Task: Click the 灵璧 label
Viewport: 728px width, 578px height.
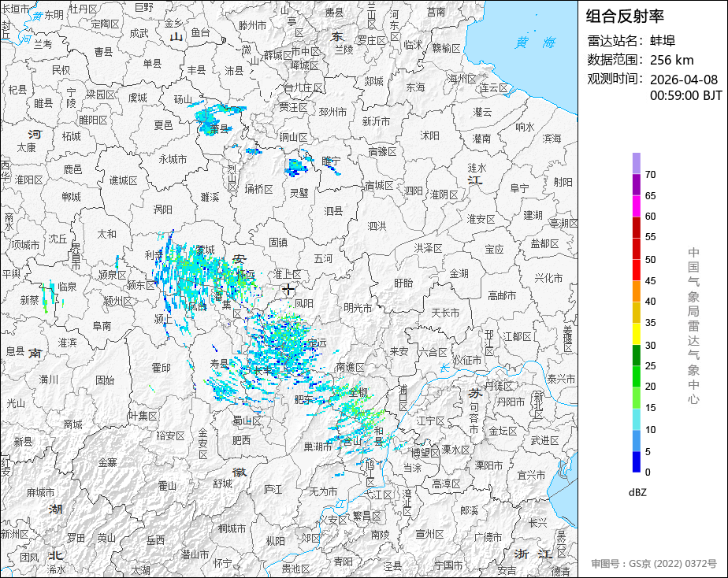Action: tap(299, 192)
